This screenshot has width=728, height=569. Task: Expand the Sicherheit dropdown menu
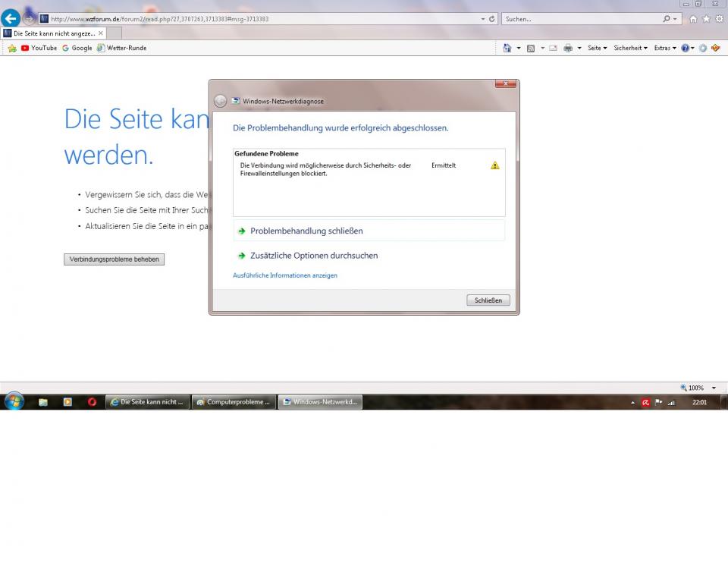[629, 48]
